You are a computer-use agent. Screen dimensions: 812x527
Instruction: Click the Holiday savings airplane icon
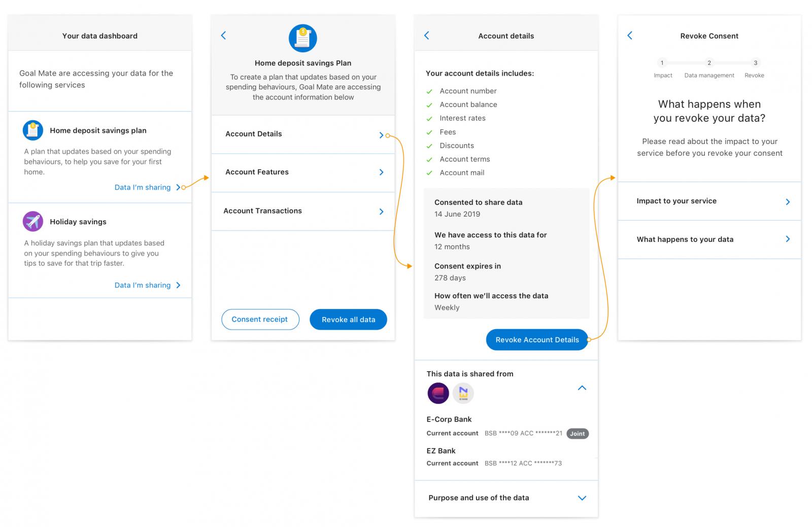(33, 222)
